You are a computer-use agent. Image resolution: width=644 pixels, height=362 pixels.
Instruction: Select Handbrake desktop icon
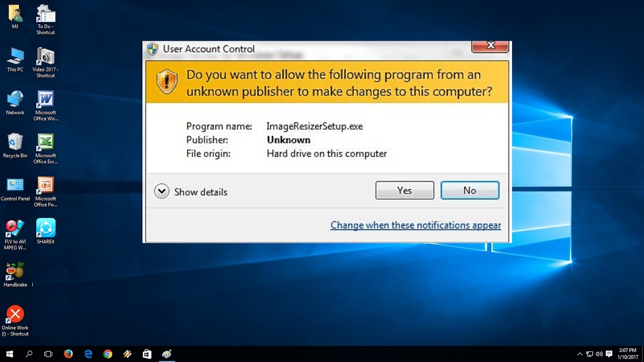(16, 275)
